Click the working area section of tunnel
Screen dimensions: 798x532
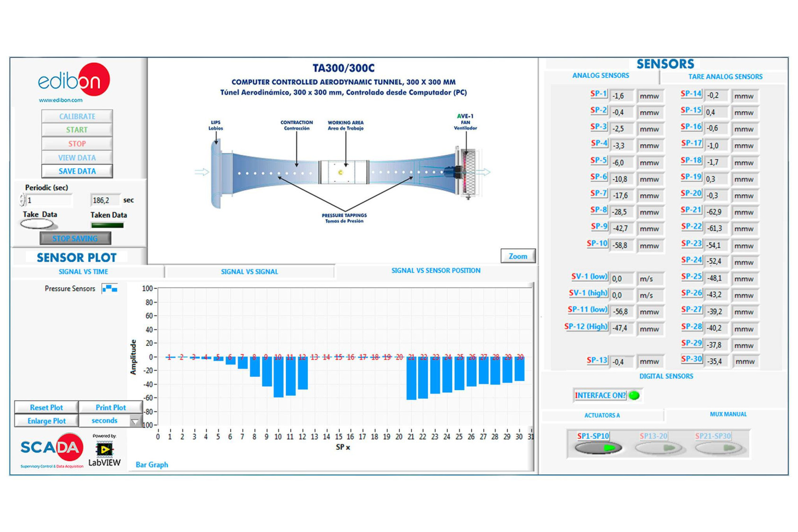[x=344, y=172]
